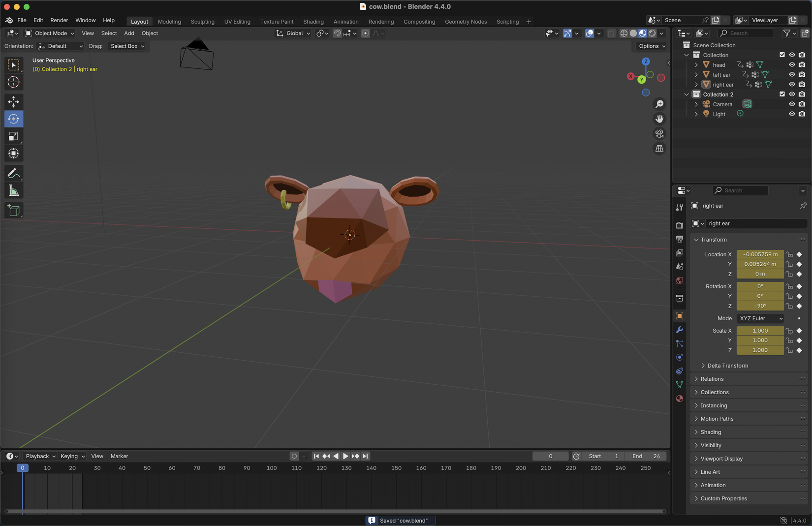Open the Scene properties tab

[x=680, y=267]
